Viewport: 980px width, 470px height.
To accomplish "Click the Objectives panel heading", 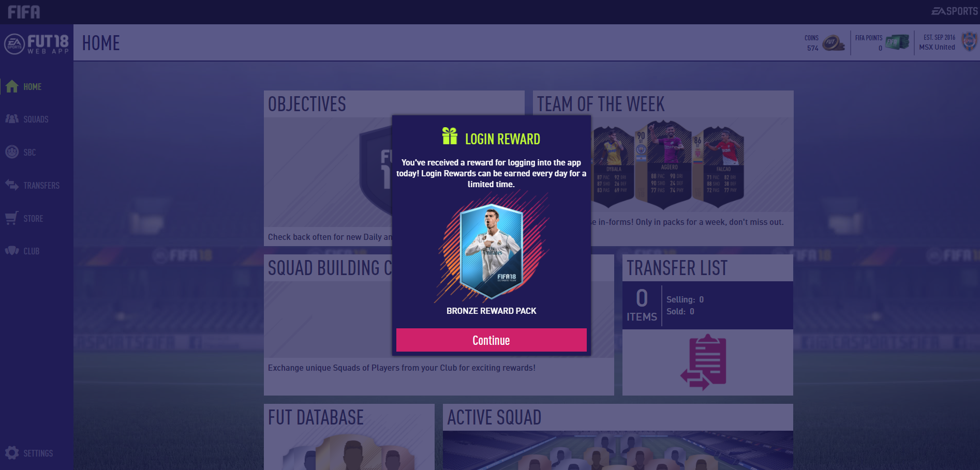I will pos(307,104).
